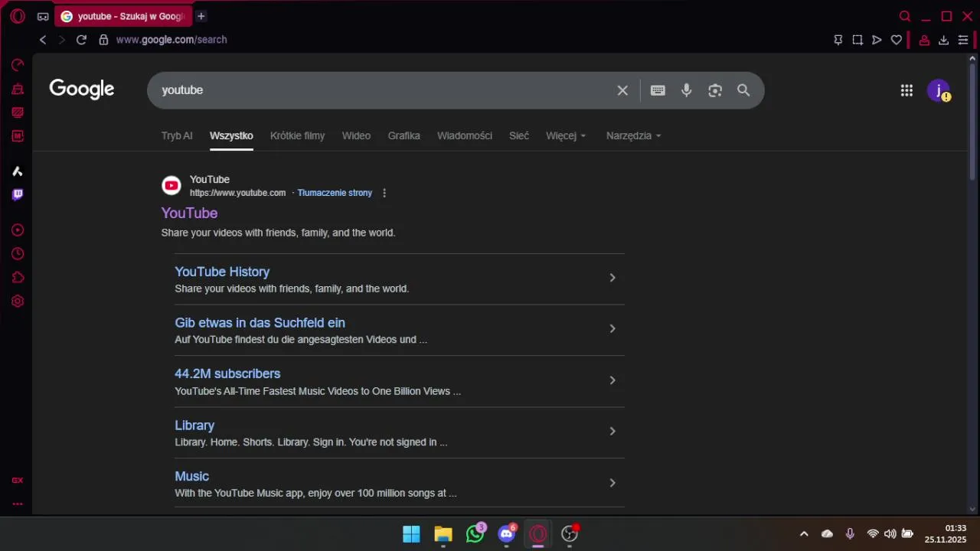Screen dimensions: 980x551
Task: Open the Downloads icon in toolbar
Action: coord(943,40)
